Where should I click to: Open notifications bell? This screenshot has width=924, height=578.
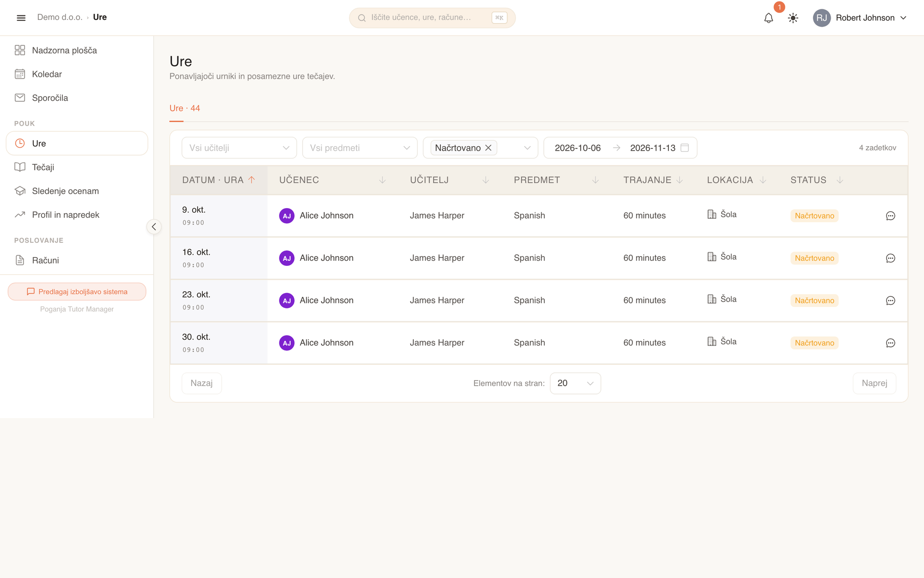click(x=768, y=18)
